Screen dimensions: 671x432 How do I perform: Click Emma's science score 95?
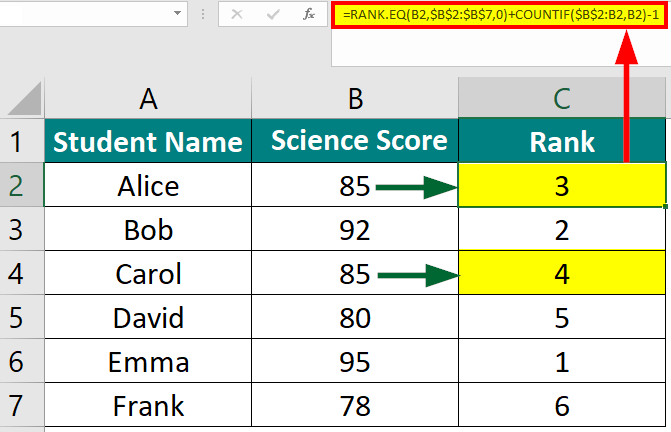point(355,361)
